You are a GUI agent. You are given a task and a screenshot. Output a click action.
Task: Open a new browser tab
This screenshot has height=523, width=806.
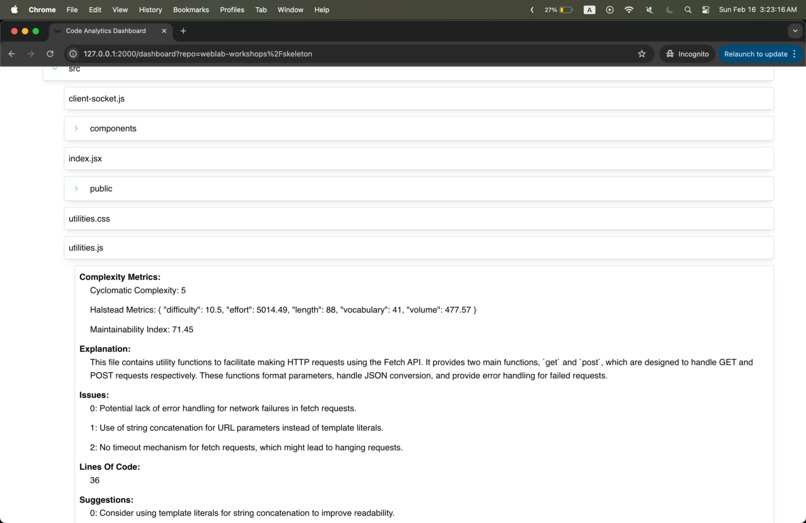183,31
